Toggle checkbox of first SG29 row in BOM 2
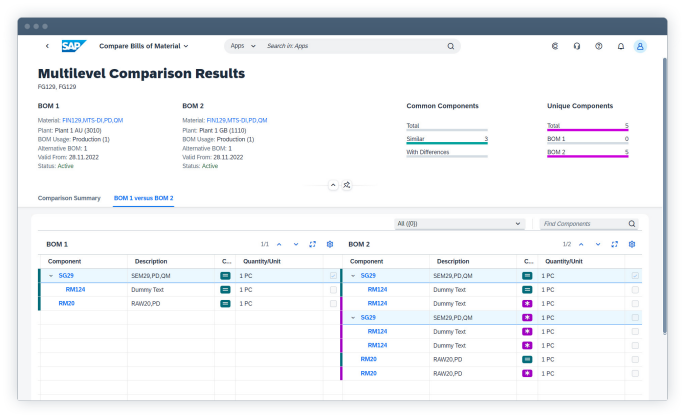 click(634, 275)
